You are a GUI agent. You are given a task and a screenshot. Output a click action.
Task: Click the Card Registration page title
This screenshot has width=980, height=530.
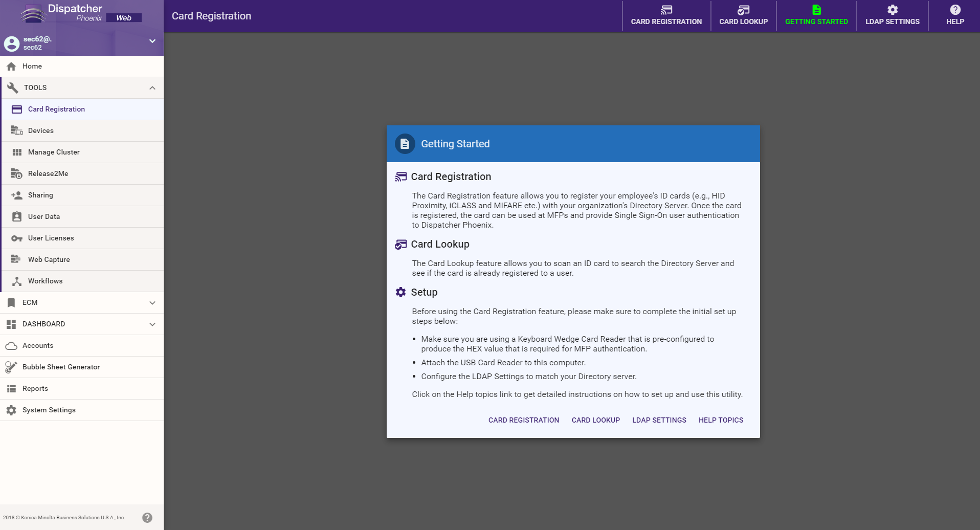pyautogui.click(x=212, y=16)
